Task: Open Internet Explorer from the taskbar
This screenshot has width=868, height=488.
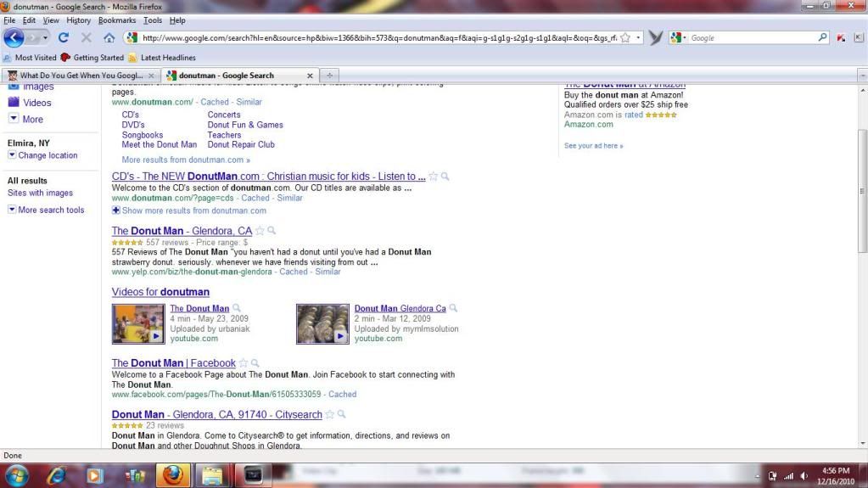Action: (x=56, y=475)
